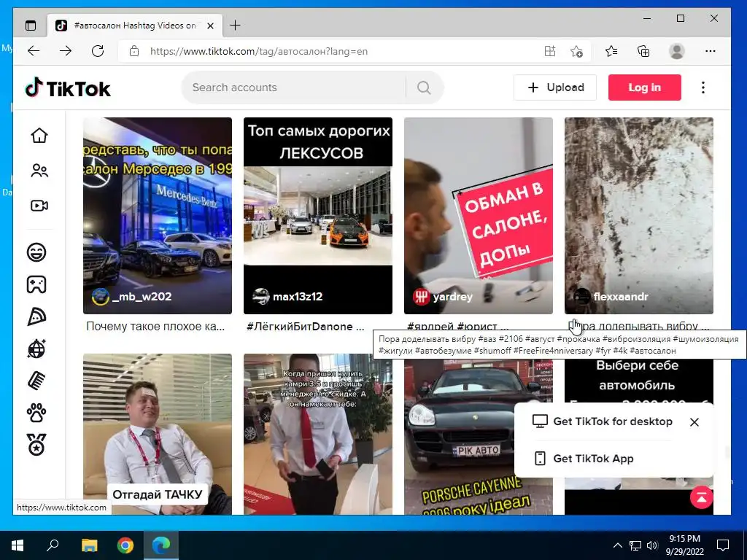Click the TikTok logo
The height and width of the screenshot is (560, 747).
pos(68,88)
